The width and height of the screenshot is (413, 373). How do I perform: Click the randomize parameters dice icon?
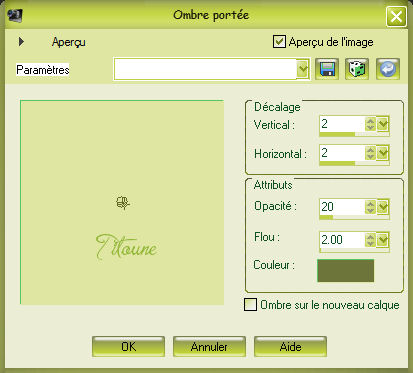[x=357, y=69]
